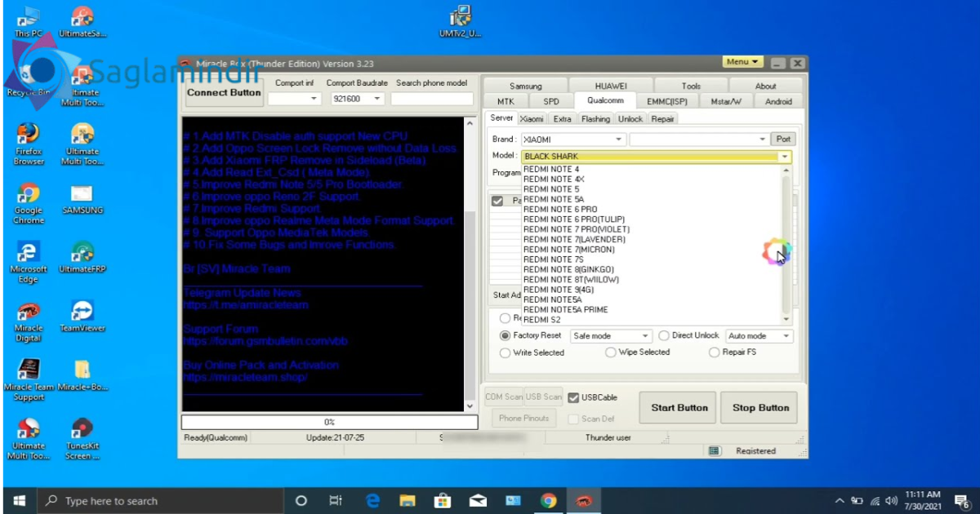The image size is (980, 514).
Task: Open the SAMSUNG desktop item
Action: (82, 199)
